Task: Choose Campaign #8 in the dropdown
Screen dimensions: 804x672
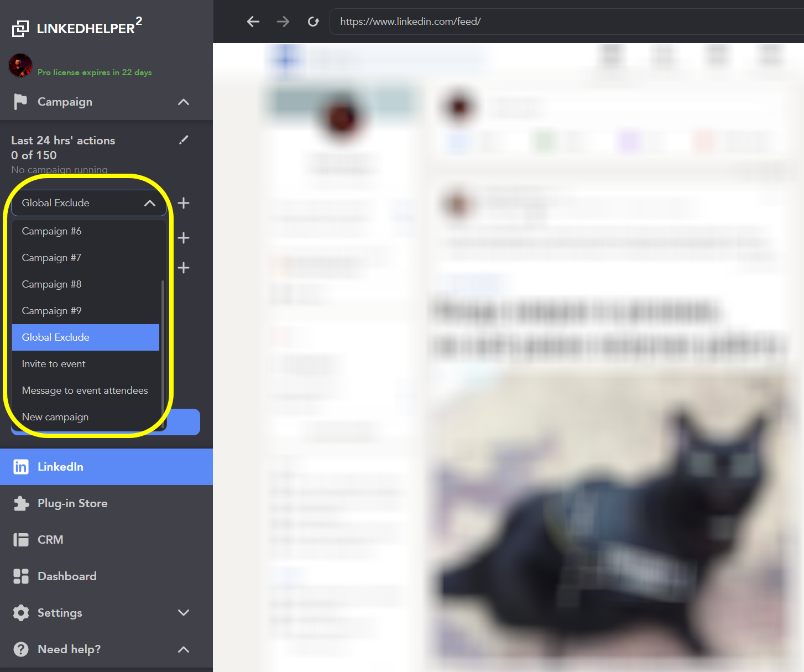Action: click(x=86, y=284)
